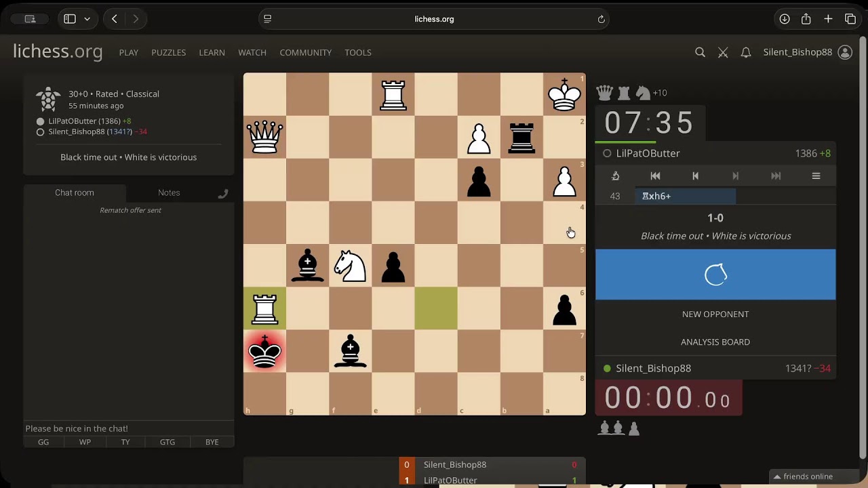Toggle the browser sidebar icon
Screen dimensions: 868x488
[69, 19]
